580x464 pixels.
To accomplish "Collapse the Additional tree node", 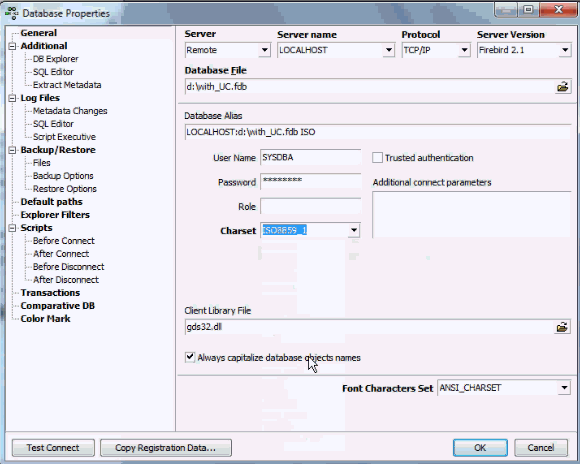I will pos(13,46).
